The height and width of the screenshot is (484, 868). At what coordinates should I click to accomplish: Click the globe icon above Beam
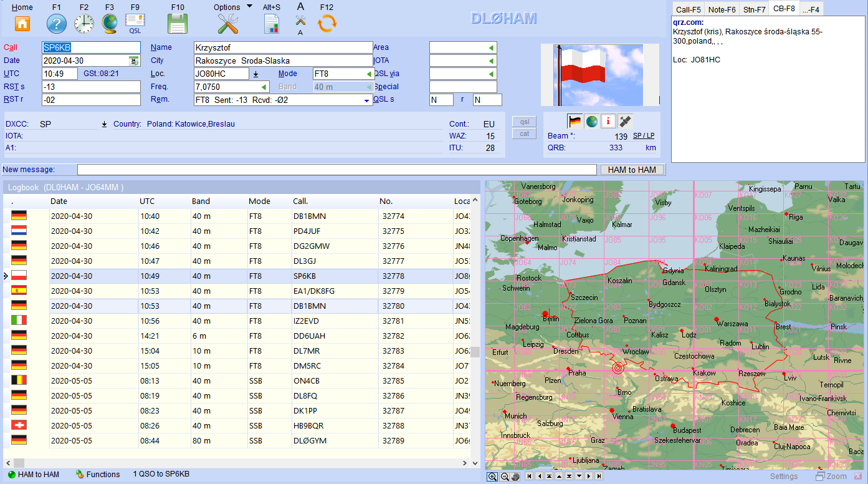click(592, 121)
